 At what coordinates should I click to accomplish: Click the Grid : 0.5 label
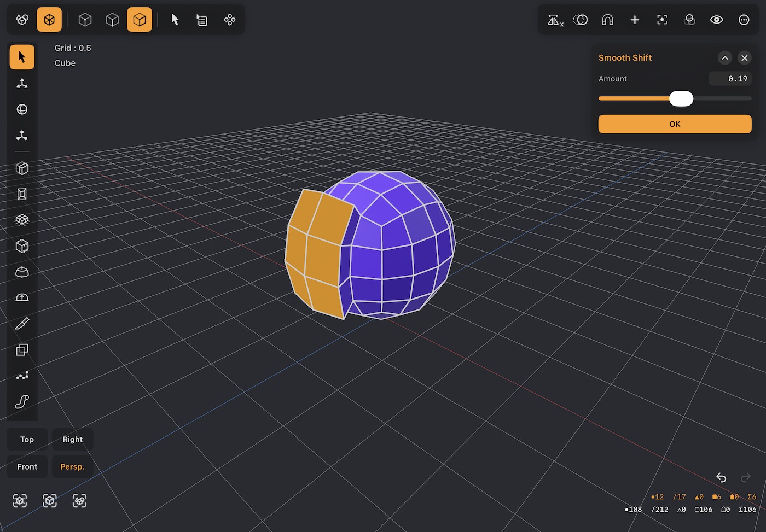(73, 48)
